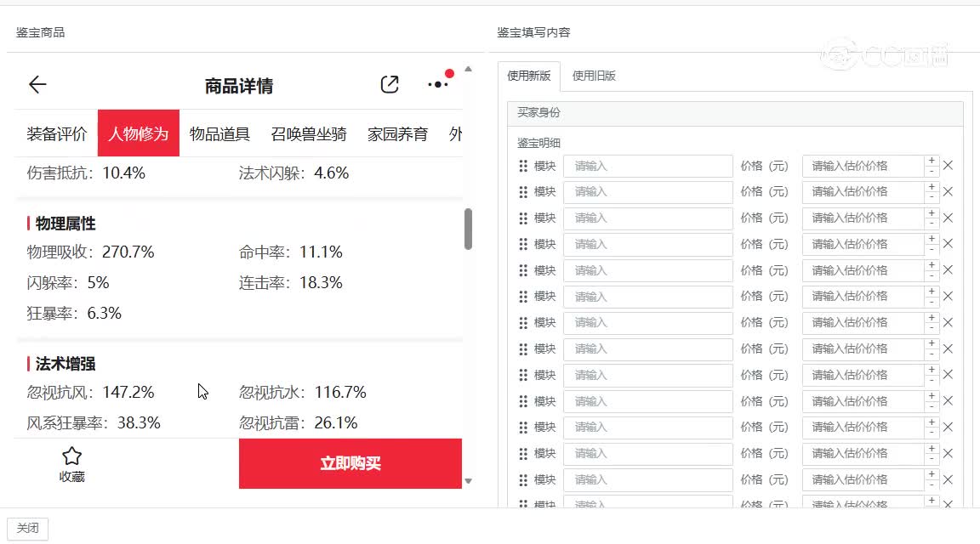This screenshot has height=544, width=980.
Task: Click the drag handle of fifth 模块 row
Action: pyautogui.click(x=523, y=270)
